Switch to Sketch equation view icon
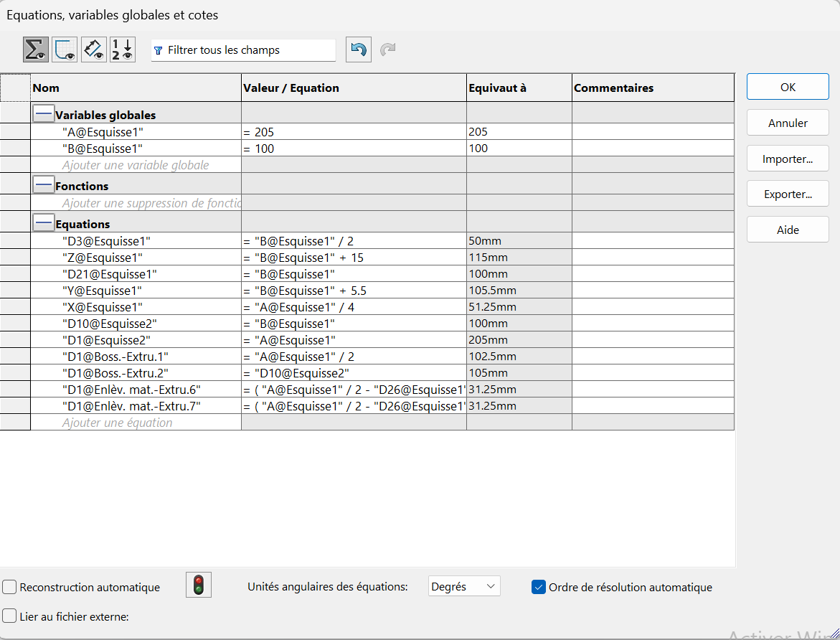This screenshot has width=840, height=640. 65,50
